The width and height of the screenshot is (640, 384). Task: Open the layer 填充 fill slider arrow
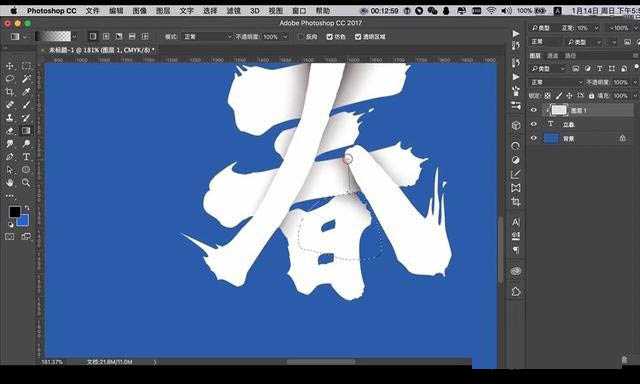pos(635,96)
